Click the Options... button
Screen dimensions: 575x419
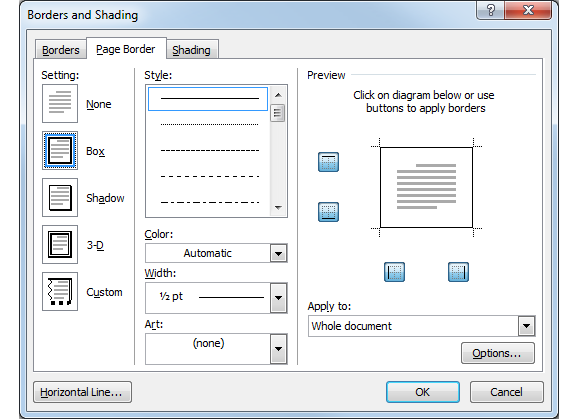(x=498, y=353)
